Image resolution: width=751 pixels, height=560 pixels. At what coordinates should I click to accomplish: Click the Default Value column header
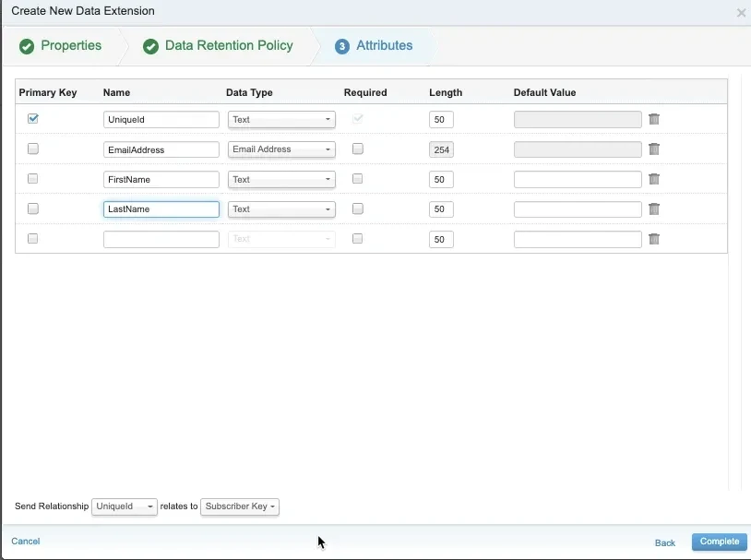click(x=544, y=92)
